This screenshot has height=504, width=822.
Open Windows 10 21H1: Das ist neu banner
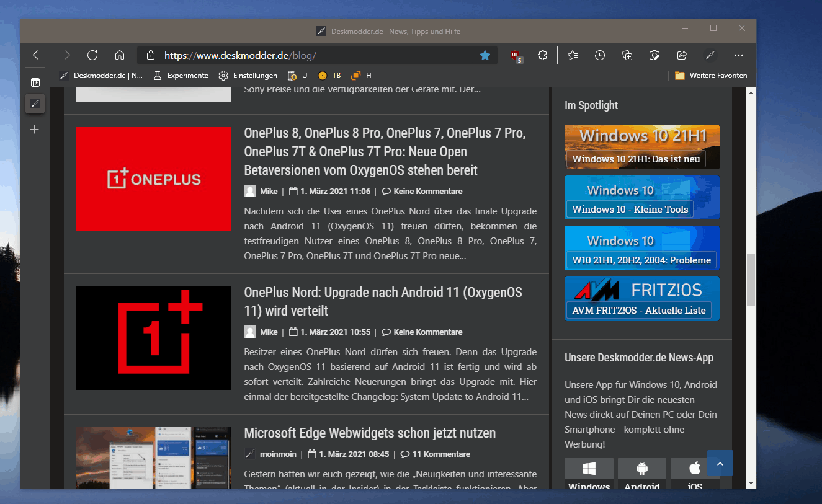[642, 147]
